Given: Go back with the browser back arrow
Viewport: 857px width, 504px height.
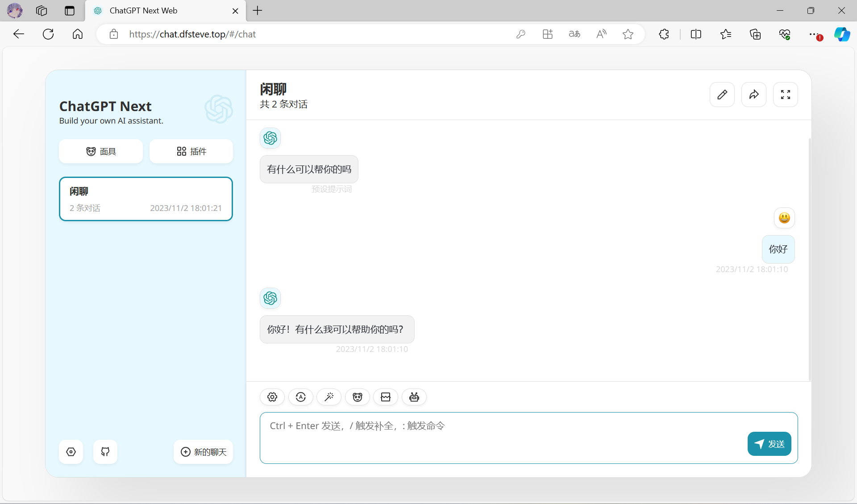Looking at the screenshot, I should coord(19,34).
